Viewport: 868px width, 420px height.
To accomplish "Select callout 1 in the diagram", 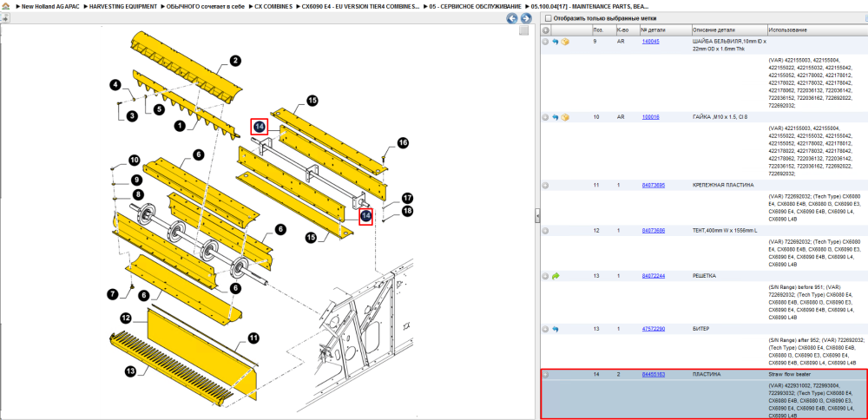I will point(180,126).
